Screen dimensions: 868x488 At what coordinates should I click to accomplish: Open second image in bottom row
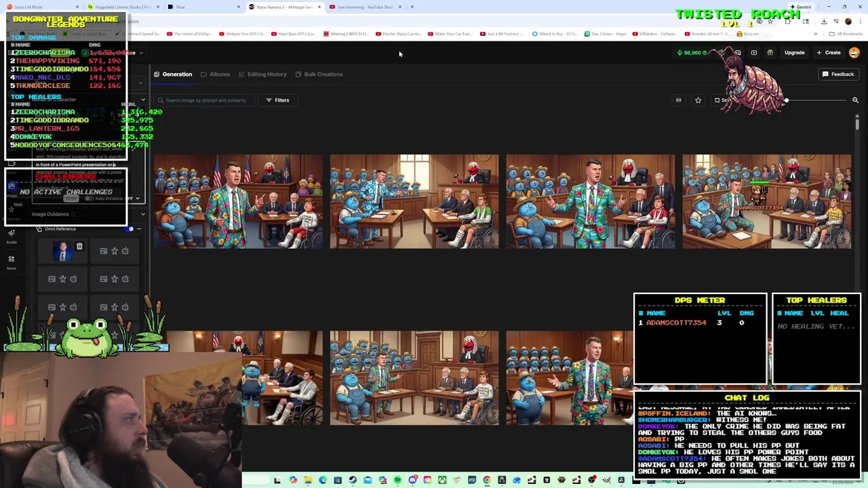(x=414, y=378)
